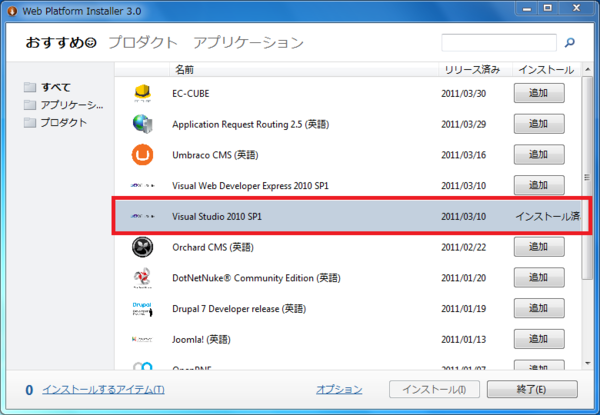Screen dimensions: 600x415
Task: Add Joomla! using 追加 button
Action: [539, 339]
